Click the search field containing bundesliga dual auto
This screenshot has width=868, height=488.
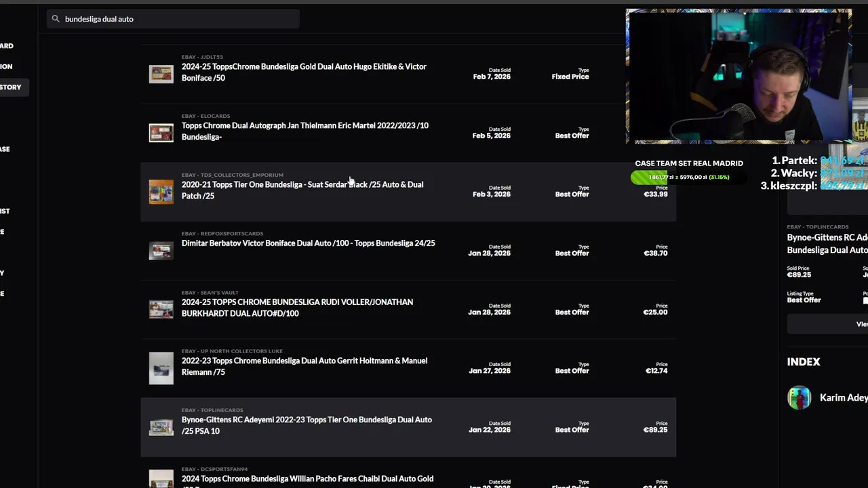(173, 19)
